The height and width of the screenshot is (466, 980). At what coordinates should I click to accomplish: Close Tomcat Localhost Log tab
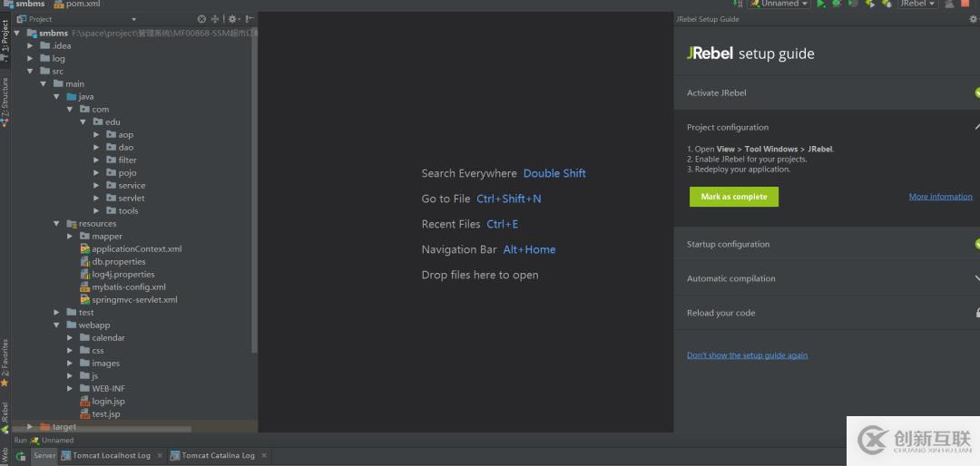[159, 455]
